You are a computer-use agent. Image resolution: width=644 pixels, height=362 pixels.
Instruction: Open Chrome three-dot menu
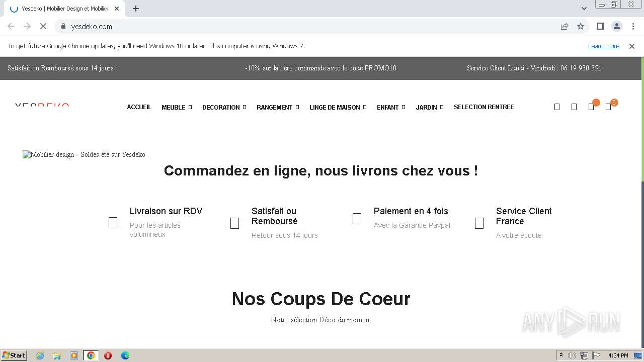633,26
